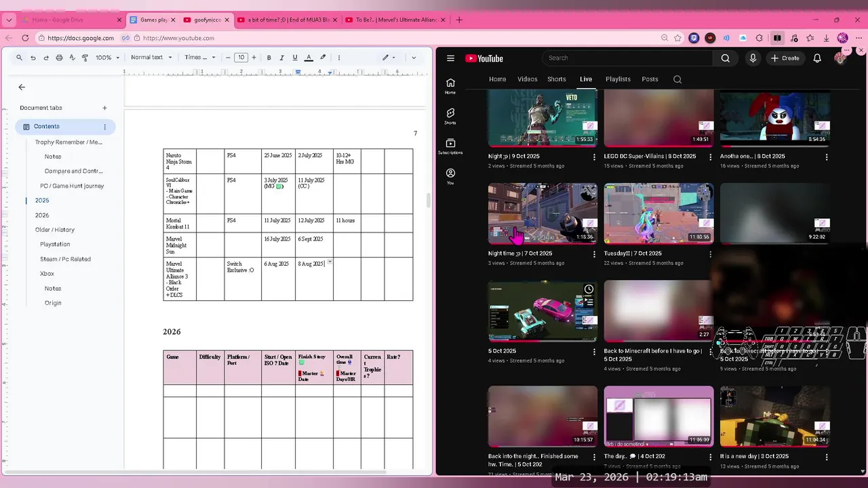Open the YouTube Create button
Image resolution: width=868 pixels, height=488 pixels.
point(785,58)
